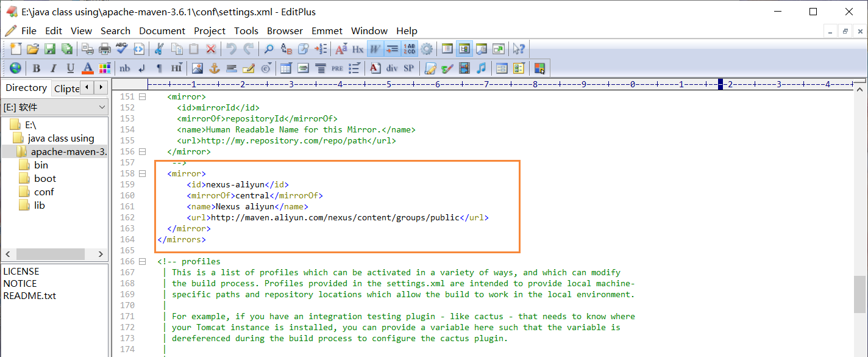868x357 pixels.
Task: Toggle line numbers display
Action: click(409, 49)
